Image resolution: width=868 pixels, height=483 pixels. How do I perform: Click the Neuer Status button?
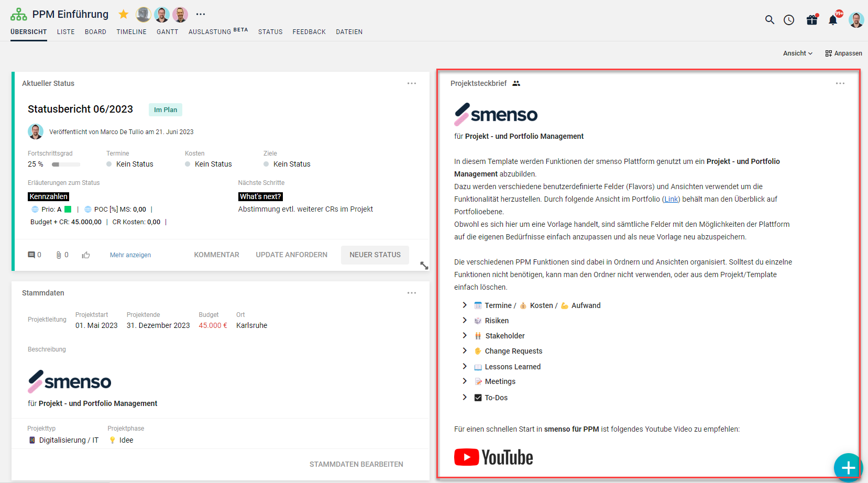pos(375,255)
